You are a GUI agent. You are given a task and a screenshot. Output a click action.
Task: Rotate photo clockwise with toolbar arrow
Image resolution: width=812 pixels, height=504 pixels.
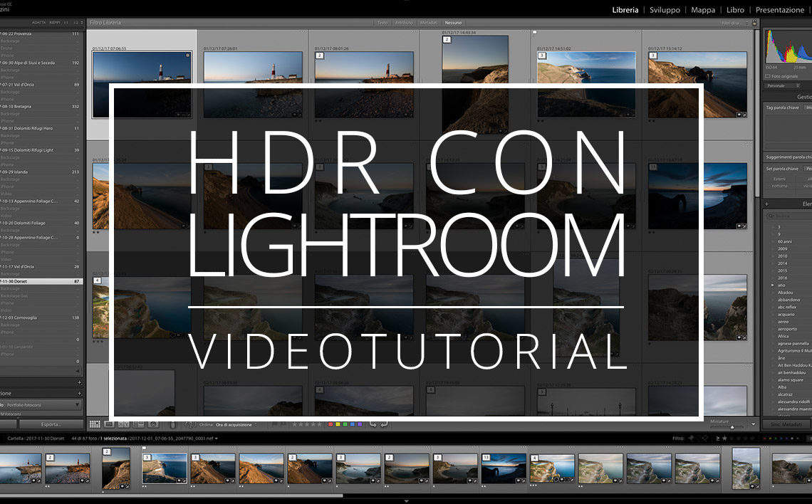(384, 424)
